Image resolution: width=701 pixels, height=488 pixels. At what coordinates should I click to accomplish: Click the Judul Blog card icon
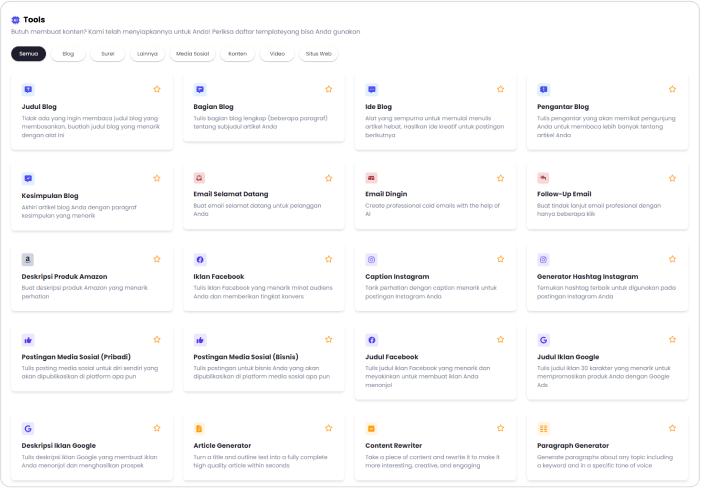pyautogui.click(x=28, y=89)
